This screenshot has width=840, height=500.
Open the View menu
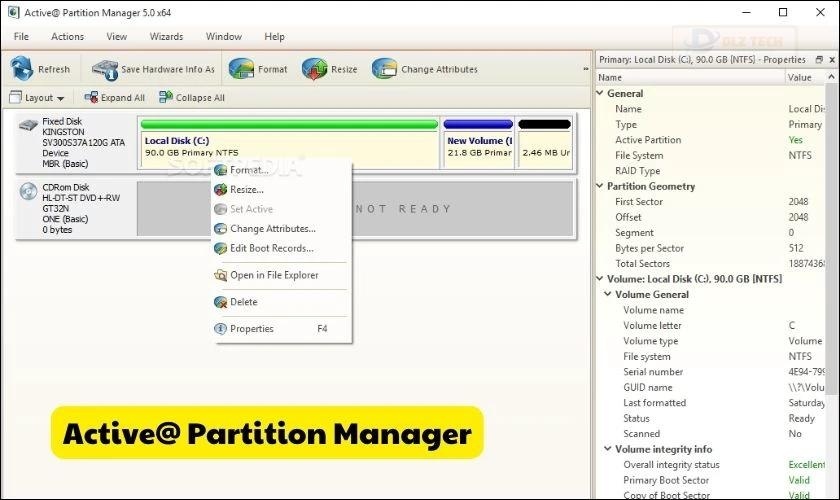point(117,36)
